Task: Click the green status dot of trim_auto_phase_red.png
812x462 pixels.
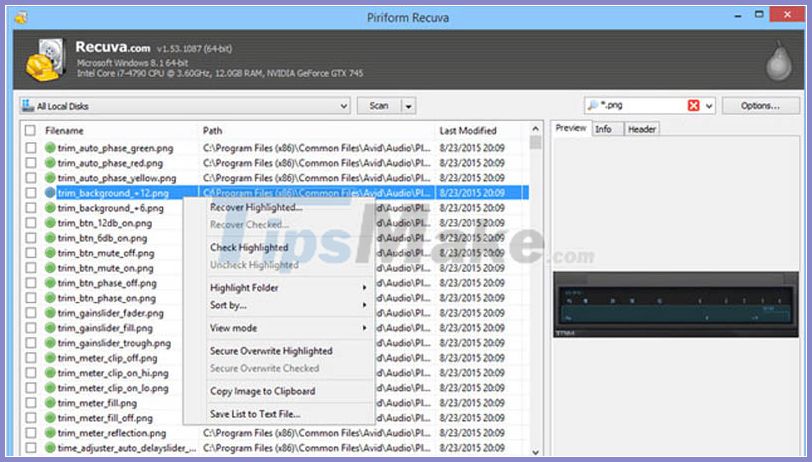Action: (50, 163)
